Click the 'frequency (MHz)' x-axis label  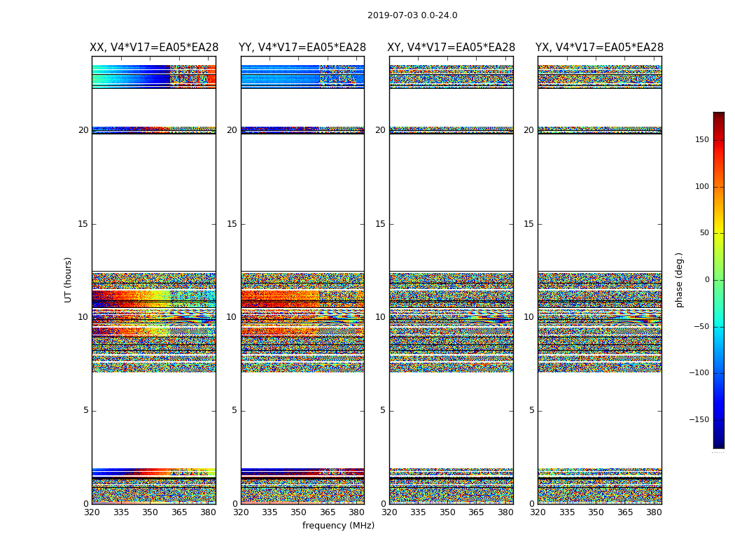[338, 526]
